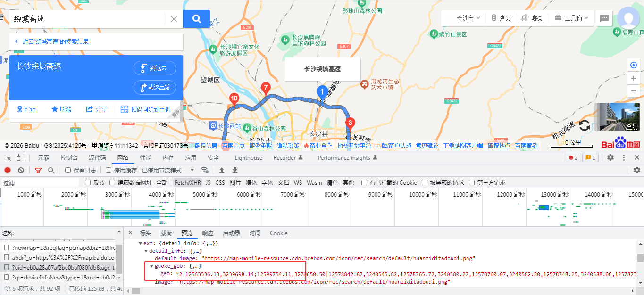The image size is (644, 295).
Task: Check the box for abdr?_o request row
Action: click(x=7, y=257)
